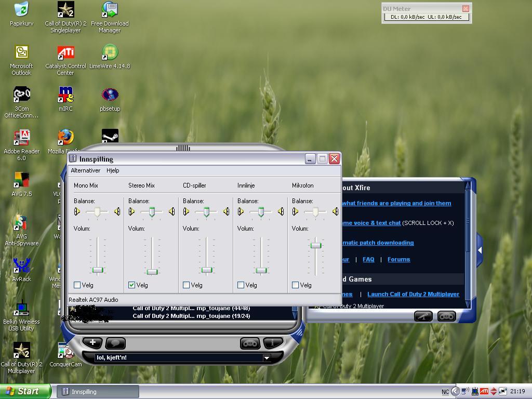Uncheck Velg checkbox for Stereo Mix
Image resolution: width=532 pixels, height=399 pixels.
click(131, 285)
